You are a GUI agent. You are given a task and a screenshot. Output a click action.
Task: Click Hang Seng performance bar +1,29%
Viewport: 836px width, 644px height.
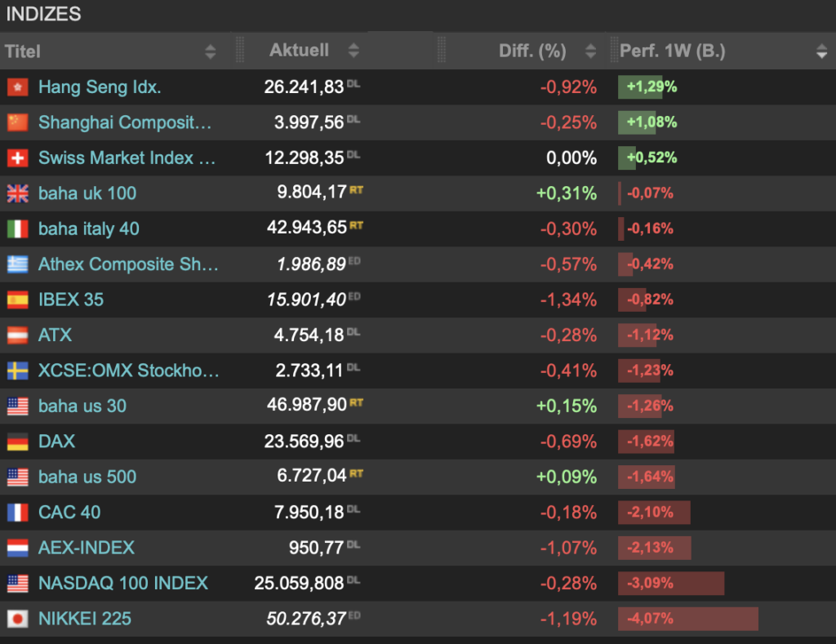pyautogui.click(x=641, y=87)
